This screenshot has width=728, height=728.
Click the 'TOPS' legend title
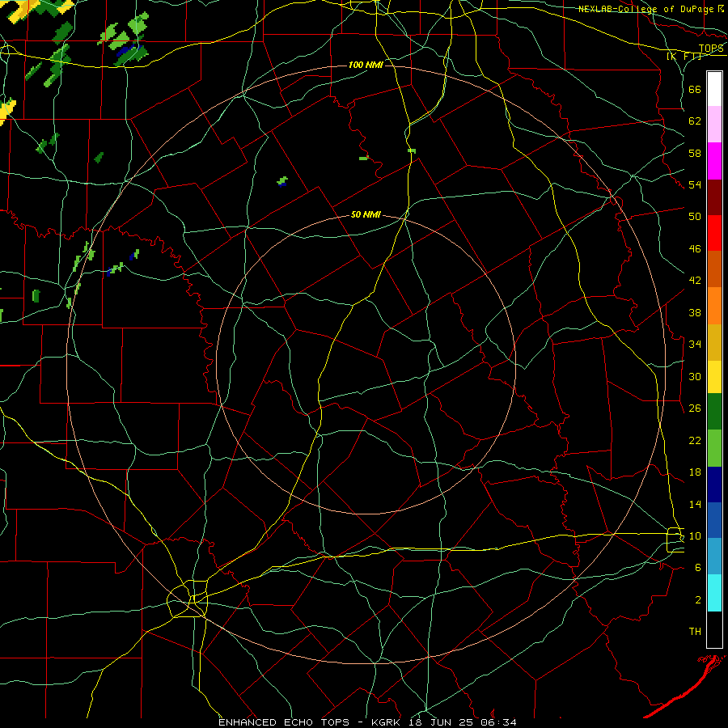pyautogui.click(x=711, y=48)
